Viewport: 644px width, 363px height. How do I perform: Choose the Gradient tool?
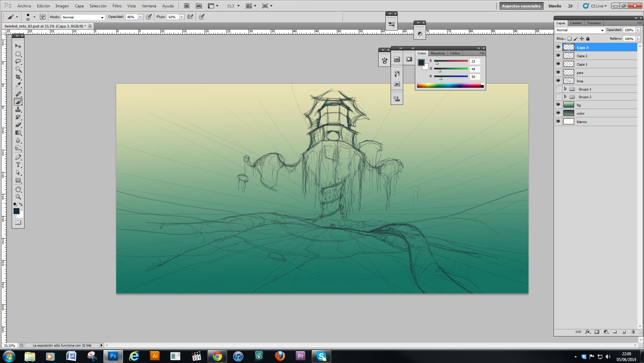[18, 133]
